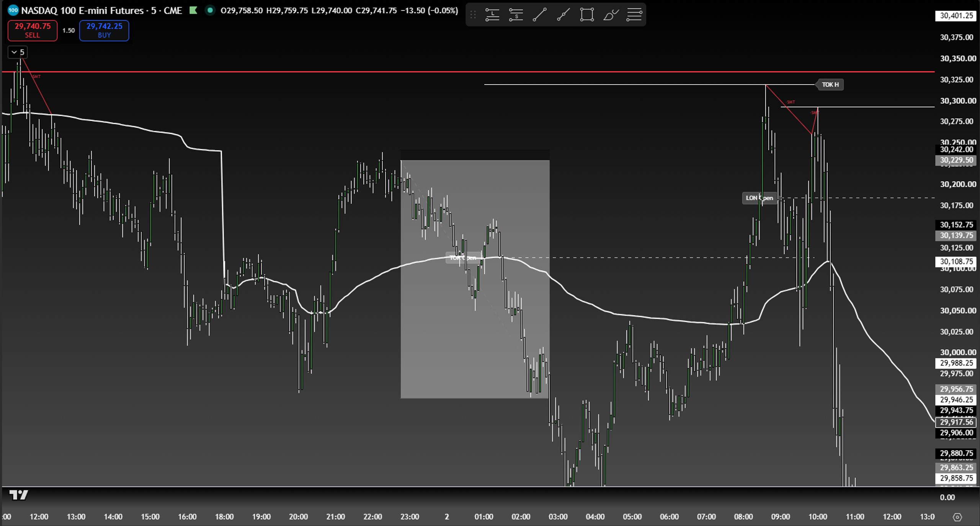Screen dimensions: 980x526
Task: Click the 30,108.75 price label
Action: (x=956, y=262)
